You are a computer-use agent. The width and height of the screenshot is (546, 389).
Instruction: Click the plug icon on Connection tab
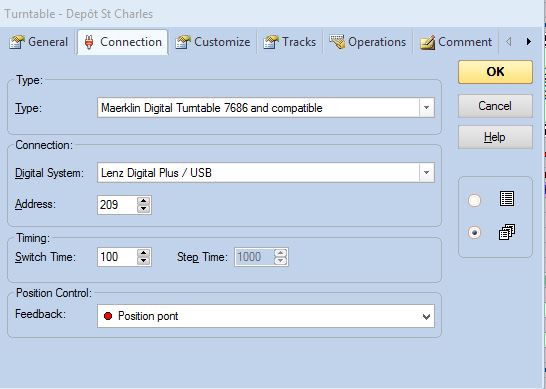pos(89,42)
